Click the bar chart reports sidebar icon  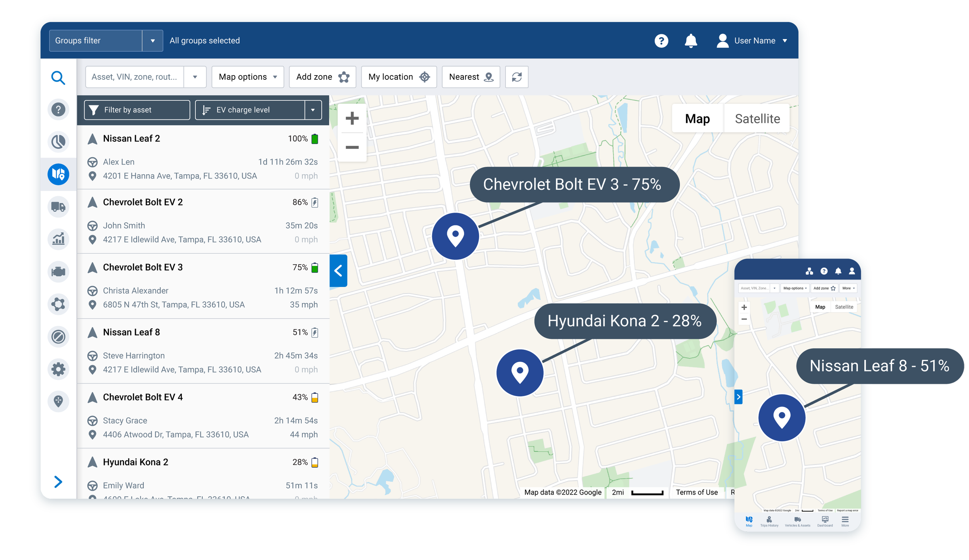tap(58, 239)
